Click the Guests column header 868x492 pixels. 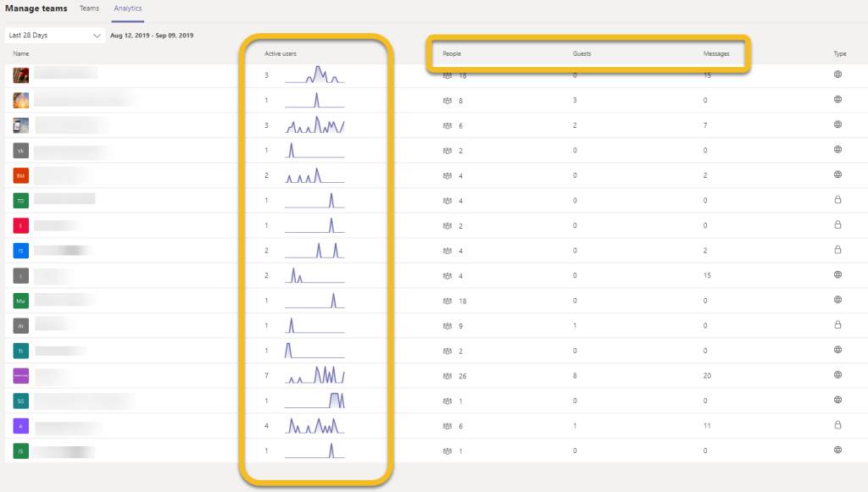(581, 53)
